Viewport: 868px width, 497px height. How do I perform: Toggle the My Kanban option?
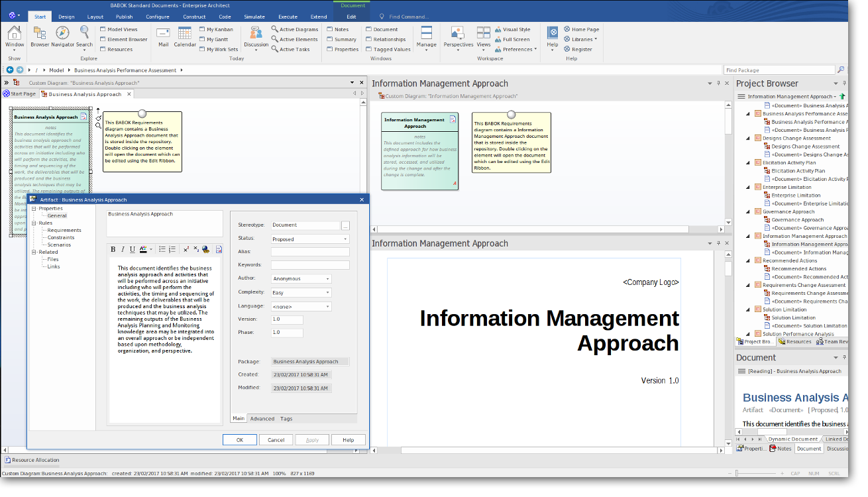tap(219, 29)
